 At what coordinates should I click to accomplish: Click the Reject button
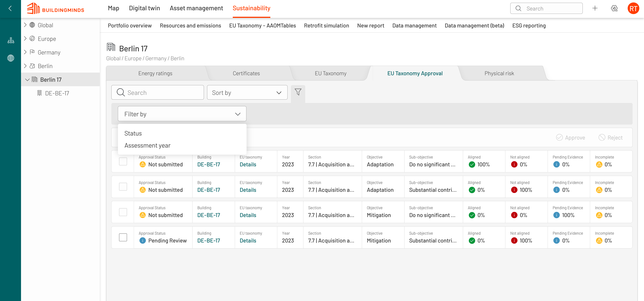pyautogui.click(x=610, y=138)
